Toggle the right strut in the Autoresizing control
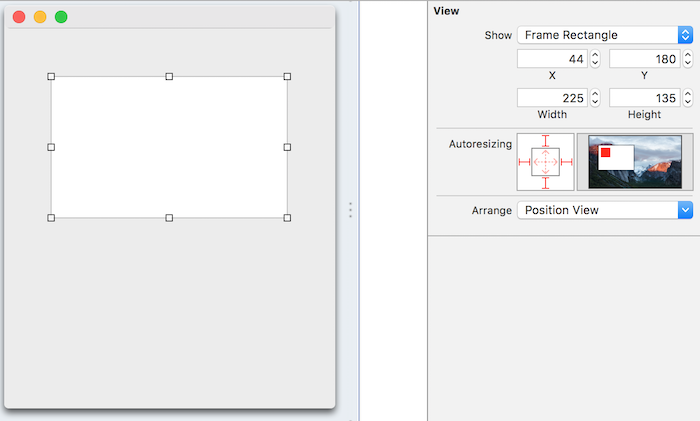This screenshot has height=421, width=700. pyautogui.click(x=566, y=162)
